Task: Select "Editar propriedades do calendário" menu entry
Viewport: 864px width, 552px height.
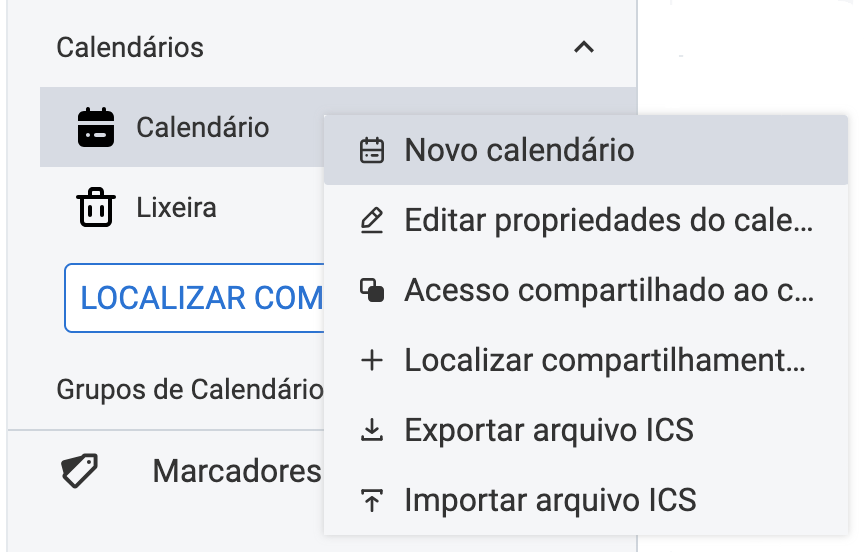Action: tap(608, 220)
